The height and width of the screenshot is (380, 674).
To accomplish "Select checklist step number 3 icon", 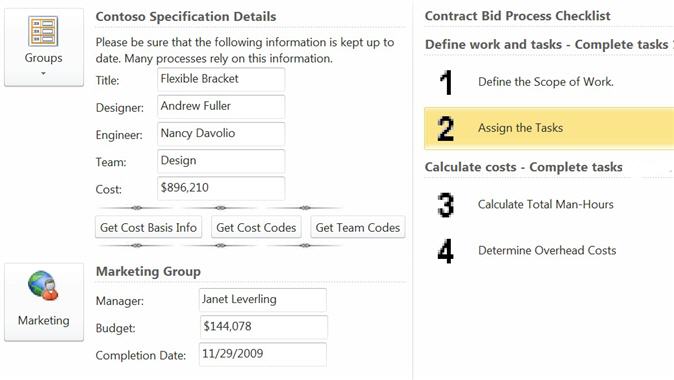I will point(446,205).
